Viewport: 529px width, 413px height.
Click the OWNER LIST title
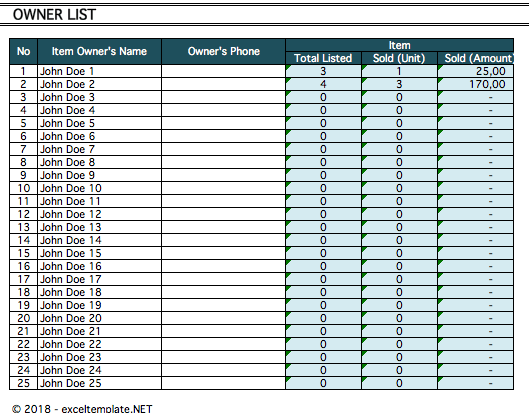click(54, 15)
